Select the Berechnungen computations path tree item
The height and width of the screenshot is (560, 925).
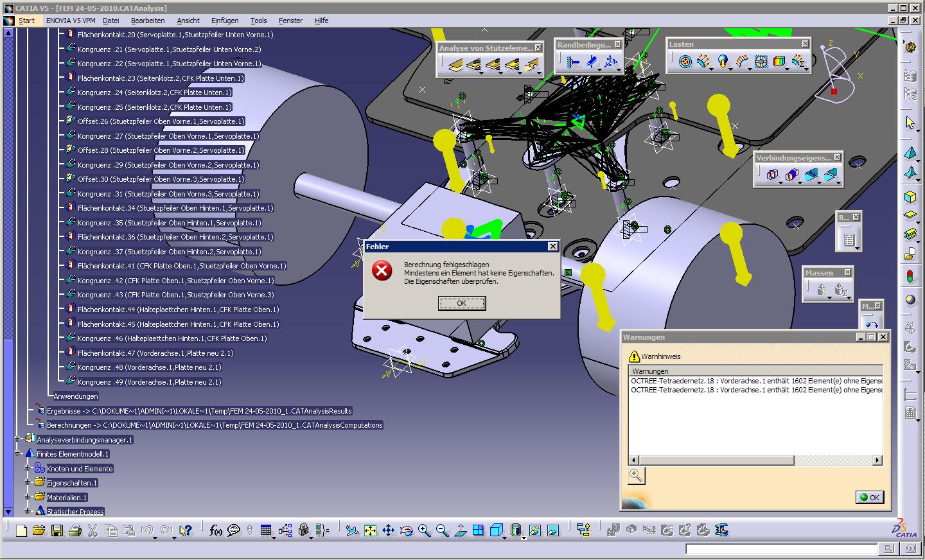(215, 425)
